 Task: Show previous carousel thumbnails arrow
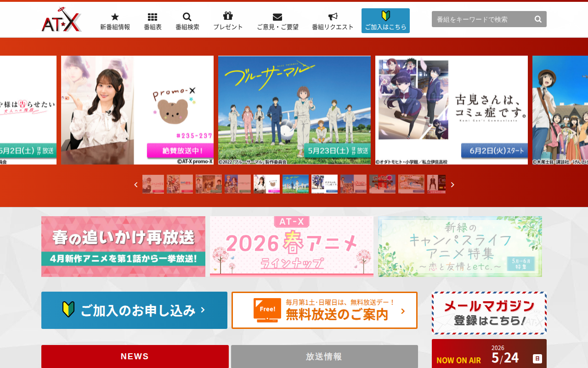click(x=136, y=184)
